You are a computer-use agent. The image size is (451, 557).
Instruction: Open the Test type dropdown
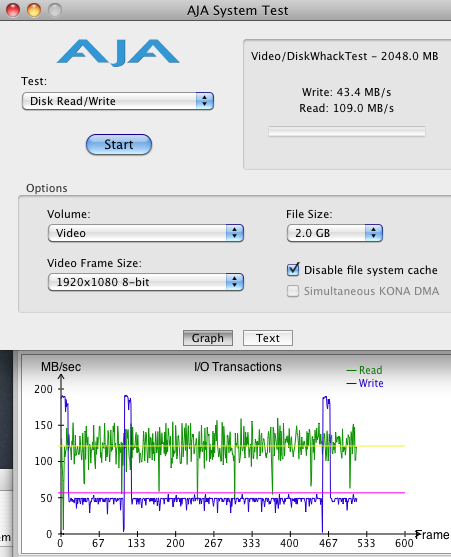118,101
